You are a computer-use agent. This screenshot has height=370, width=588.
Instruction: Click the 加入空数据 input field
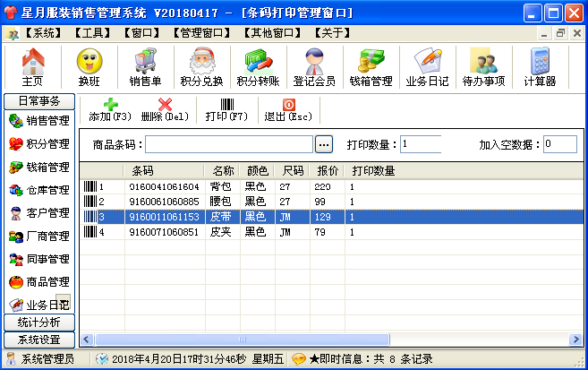(560, 144)
